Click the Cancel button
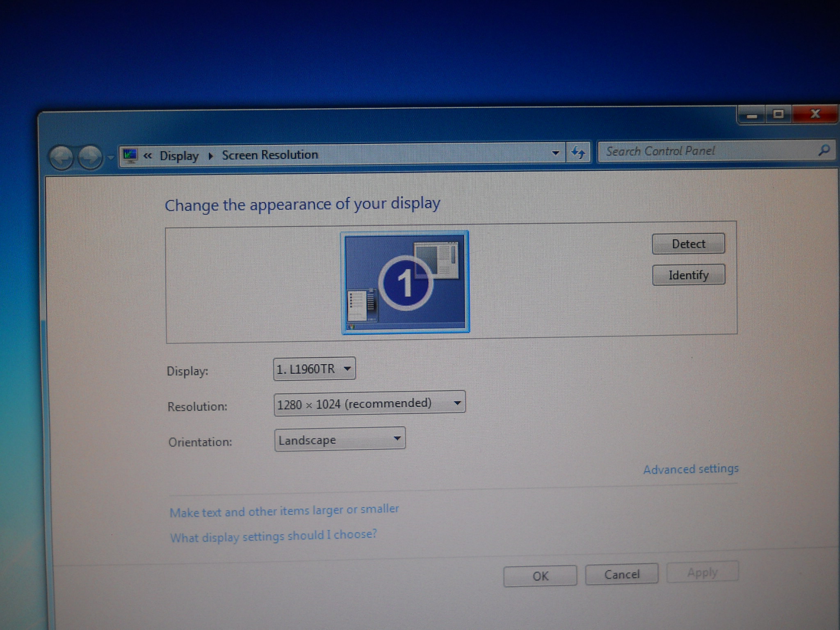The image size is (840, 630). [x=621, y=574]
